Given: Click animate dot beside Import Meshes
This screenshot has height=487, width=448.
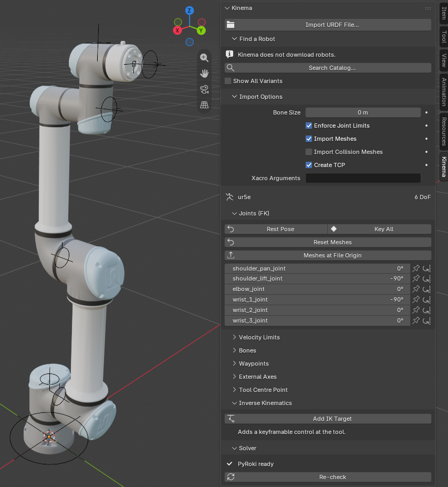Looking at the screenshot, I should (x=426, y=139).
